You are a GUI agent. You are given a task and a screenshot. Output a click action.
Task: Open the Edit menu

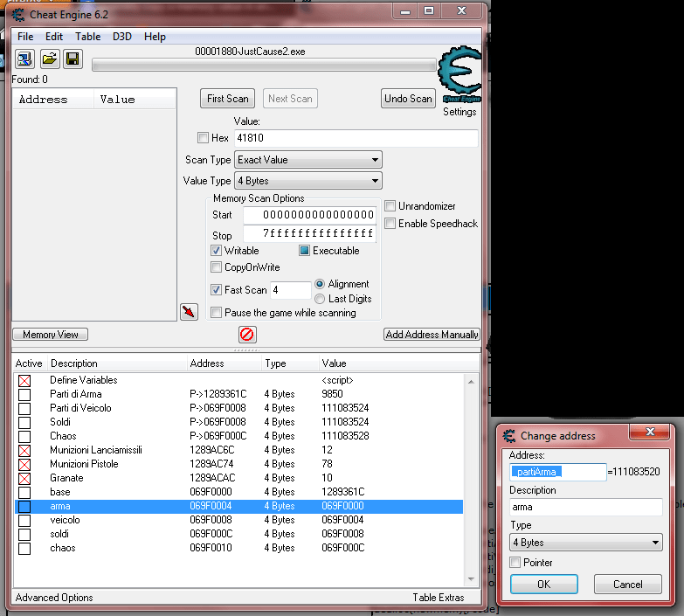point(54,37)
